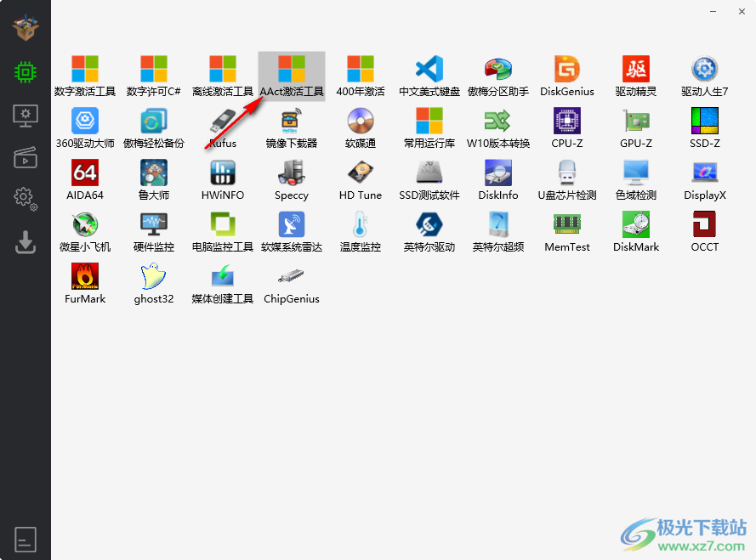Launch 常用运行库 runtime installer
The height and width of the screenshot is (560, 756).
pos(429,127)
